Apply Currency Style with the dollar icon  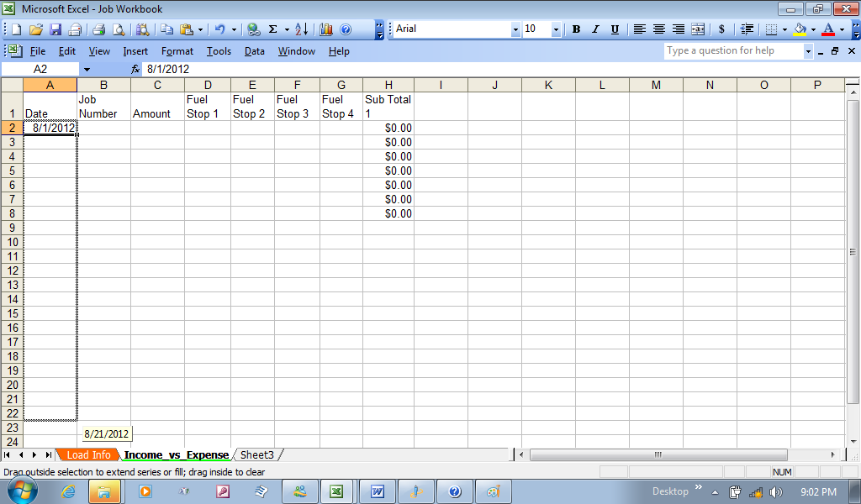(721, 29)
